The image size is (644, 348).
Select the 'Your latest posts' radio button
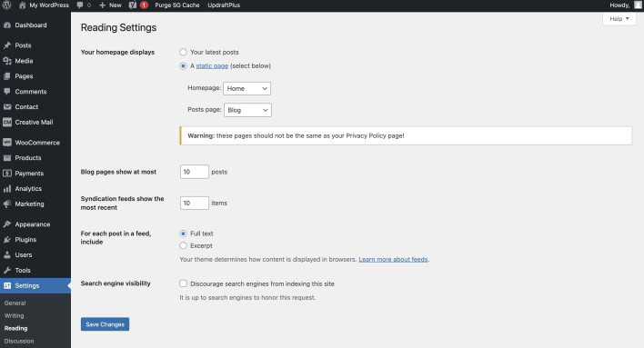click(183, 52)
